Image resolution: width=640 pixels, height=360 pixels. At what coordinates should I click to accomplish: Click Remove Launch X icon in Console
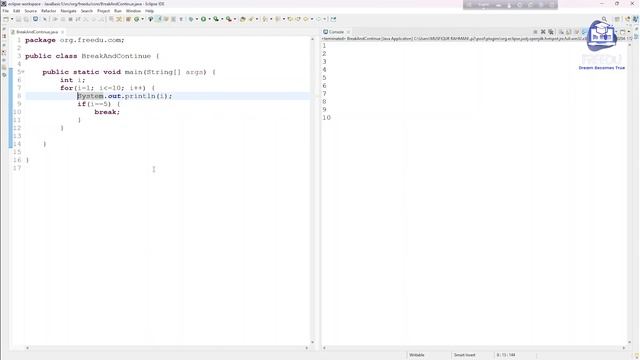(x=543, y=32)
